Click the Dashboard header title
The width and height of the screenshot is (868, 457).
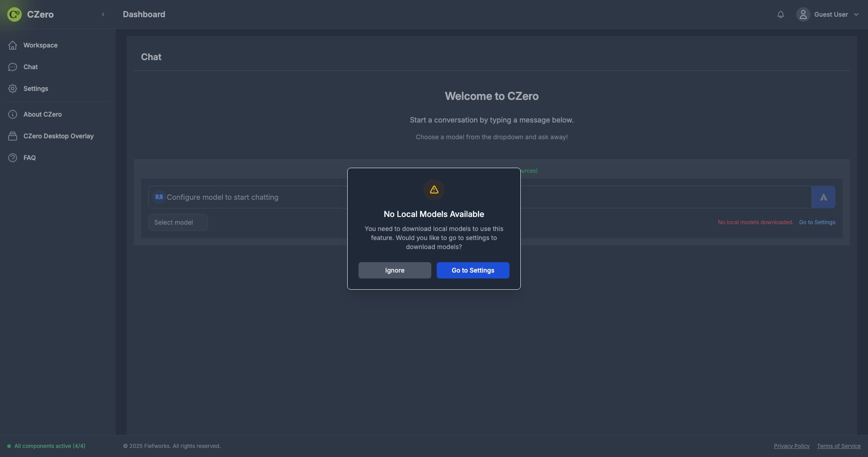pyautogui.click(x=144, y=14)
